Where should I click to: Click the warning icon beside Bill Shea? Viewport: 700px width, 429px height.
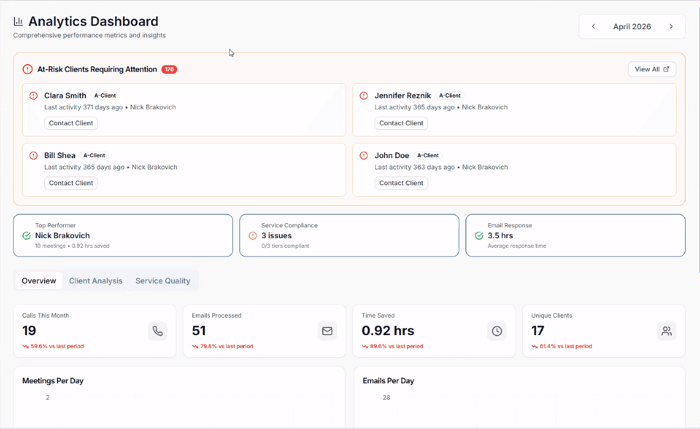point(33,155)
